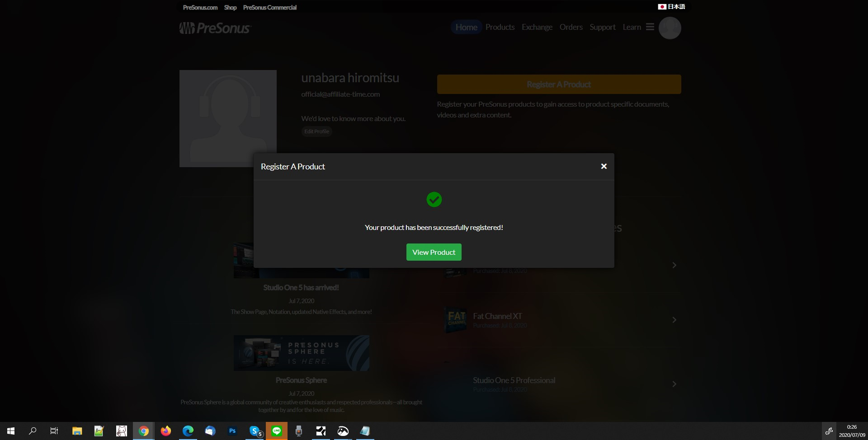Click the PreSonus logo
This screenshot has height=440, width=868.
215,28
